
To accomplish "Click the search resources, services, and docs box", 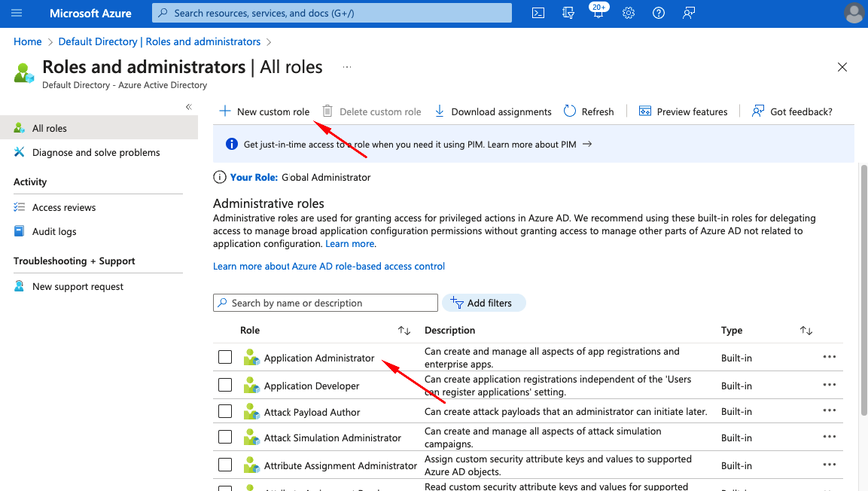I will tap(332, 13).
